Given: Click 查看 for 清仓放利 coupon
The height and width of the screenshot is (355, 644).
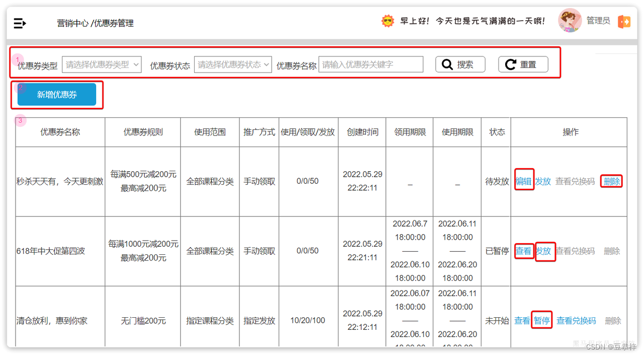Looking at the screenshot, I should [x=522, y=320].
